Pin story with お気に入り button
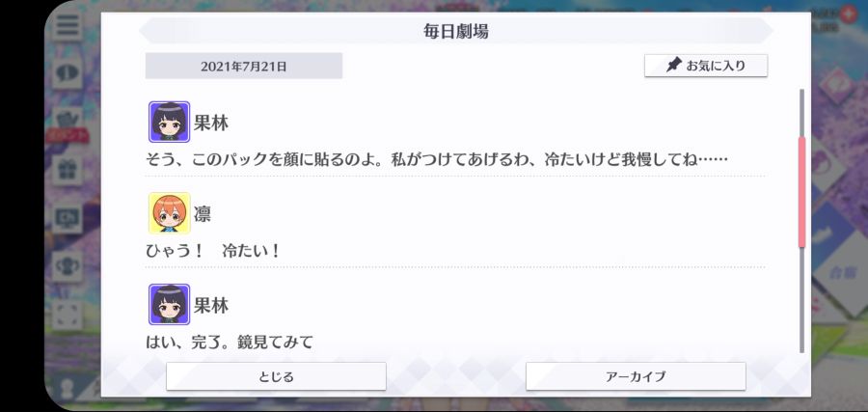 (706, 66)
